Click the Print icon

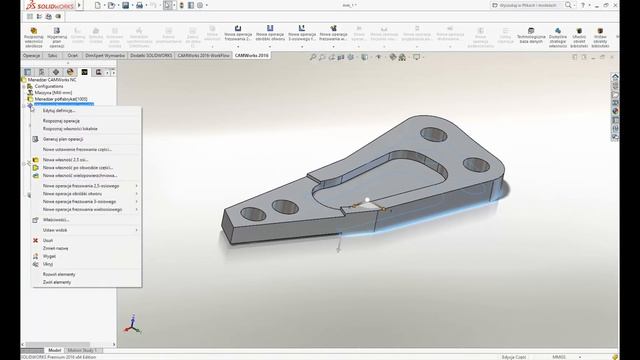pos(140,5)
